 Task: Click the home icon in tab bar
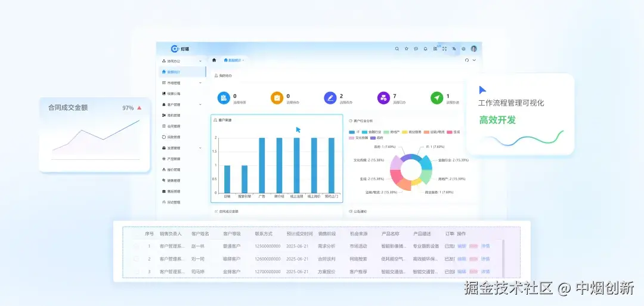pyautogui.click(x=214, y=60)
